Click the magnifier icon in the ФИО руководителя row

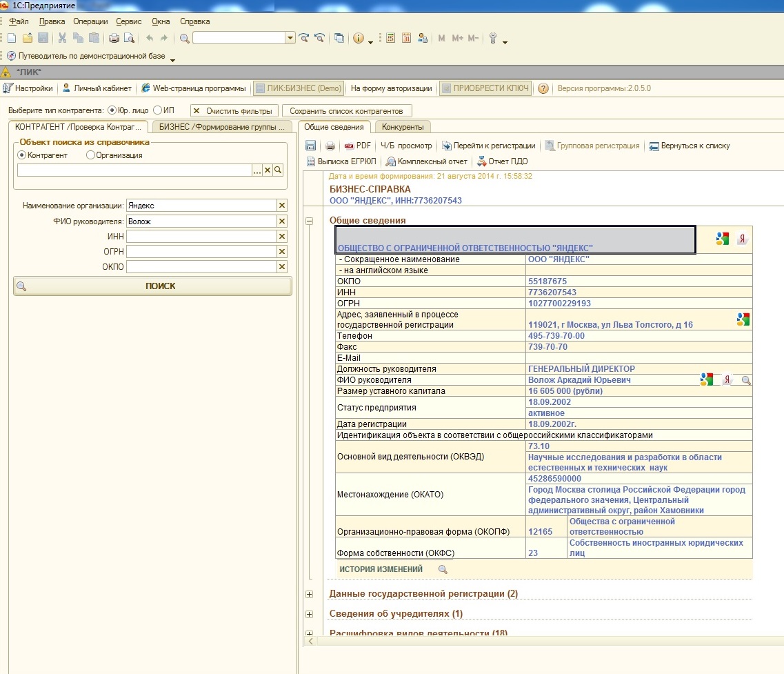pos(746,380)
